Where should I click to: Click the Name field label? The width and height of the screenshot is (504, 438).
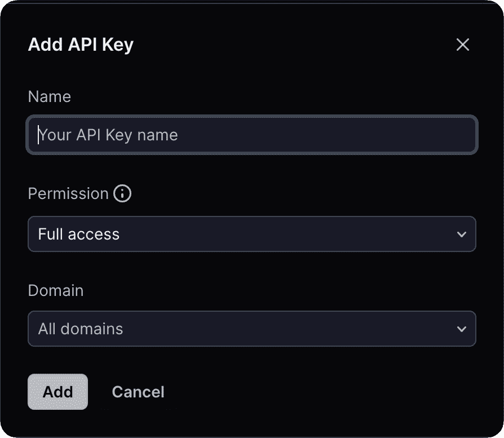(50, 96)
